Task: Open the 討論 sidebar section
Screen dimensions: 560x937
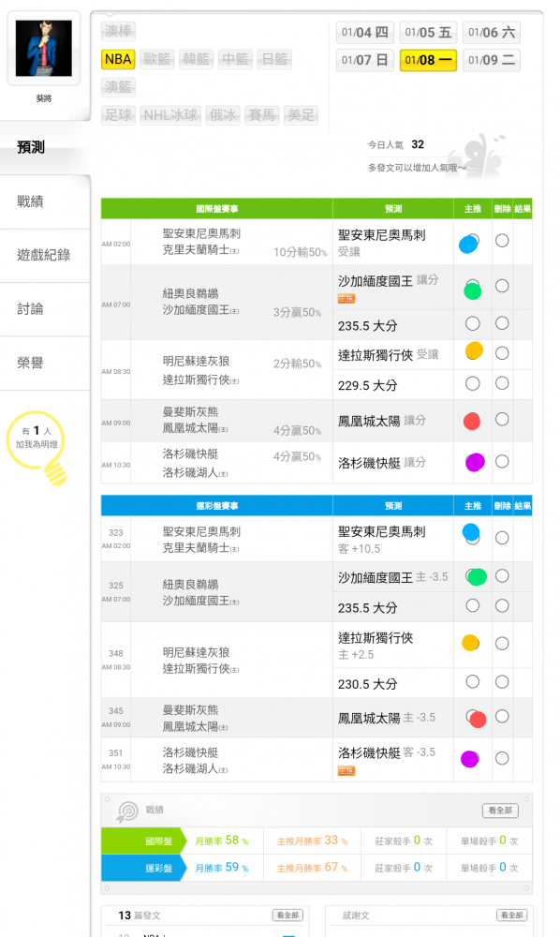Action: (31, 309)
